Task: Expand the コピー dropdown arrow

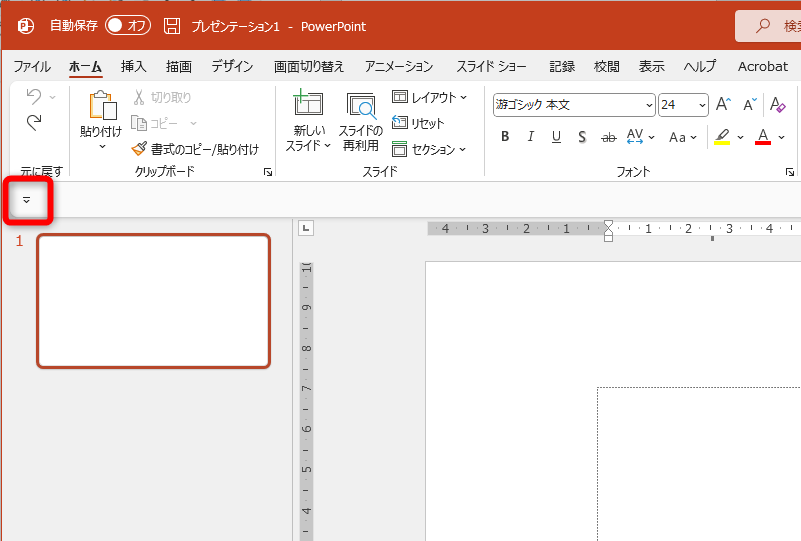Action: [x=193, y=123]
